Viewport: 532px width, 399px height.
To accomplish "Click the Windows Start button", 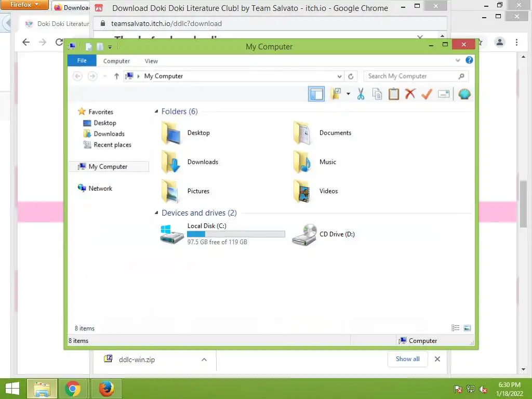I will coord(12,389).
